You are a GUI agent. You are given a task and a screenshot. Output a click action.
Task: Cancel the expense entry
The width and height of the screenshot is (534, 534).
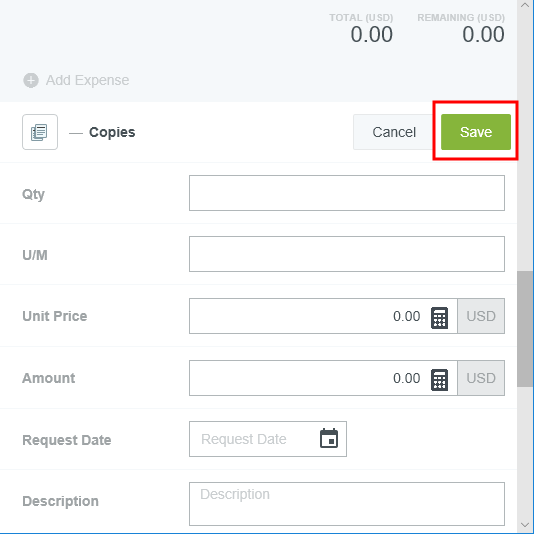tap(394, 132)
